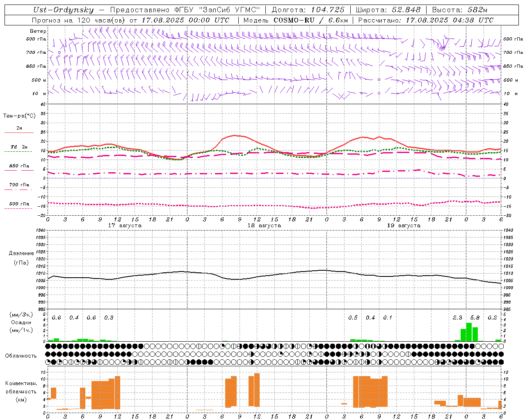The height and width of the screenshot is (420, 525).
Task: Click the '(км)' convective cloud unit label
Action: (21, 399)
